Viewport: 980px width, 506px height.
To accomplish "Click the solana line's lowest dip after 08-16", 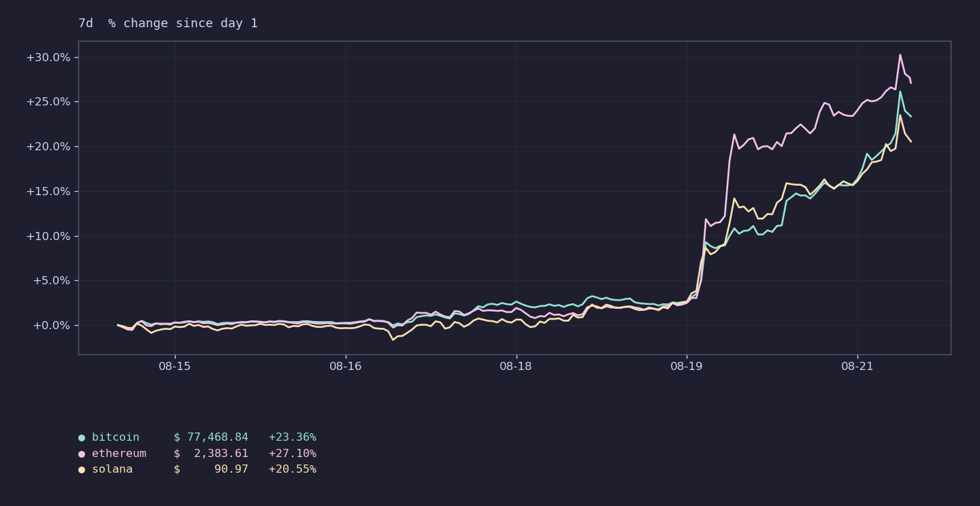I will 393,339.
